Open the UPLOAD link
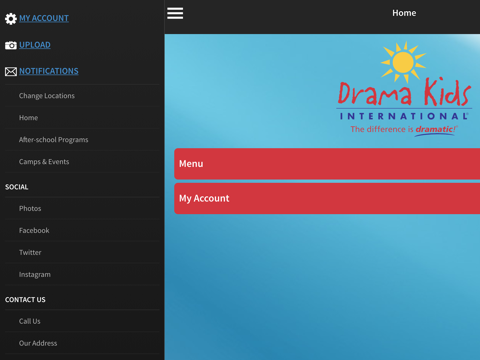Screen dimensions: 480x360 point(35,45)
